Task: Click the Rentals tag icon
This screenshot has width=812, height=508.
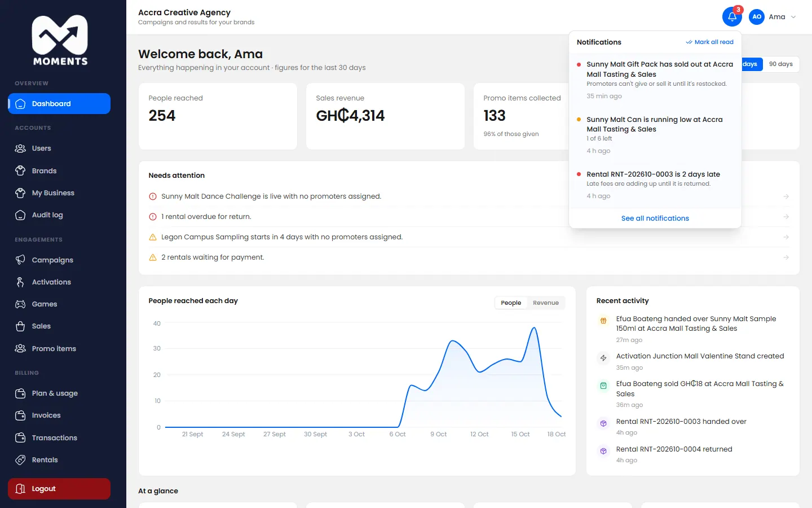Action: tap(20, 460)
